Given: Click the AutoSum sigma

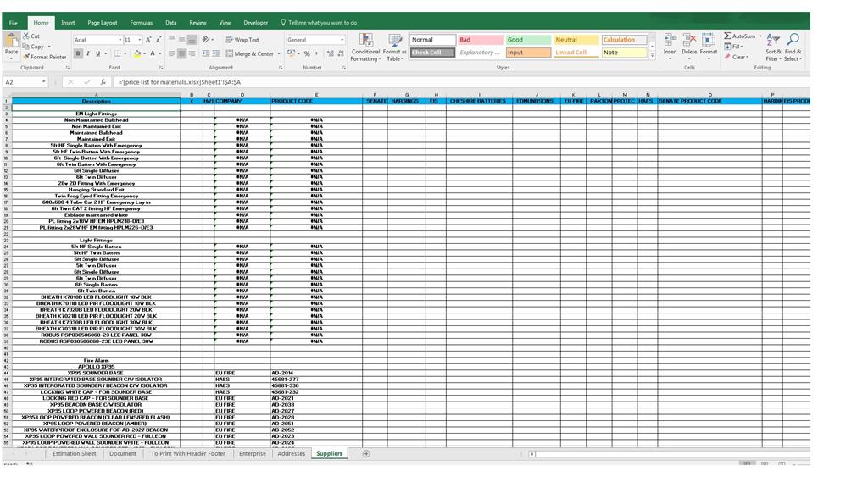Looking at the screenshot, I should tap(727, 36).
